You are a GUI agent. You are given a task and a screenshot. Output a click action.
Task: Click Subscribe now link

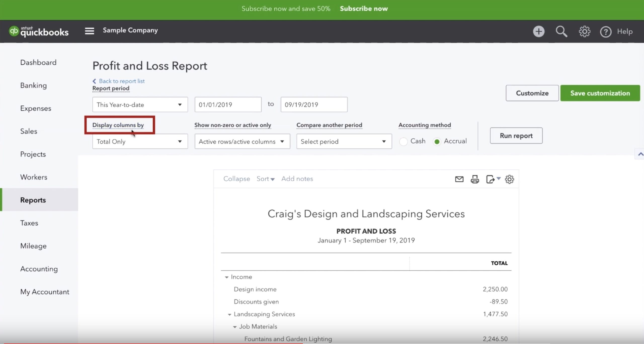(364, 9)
